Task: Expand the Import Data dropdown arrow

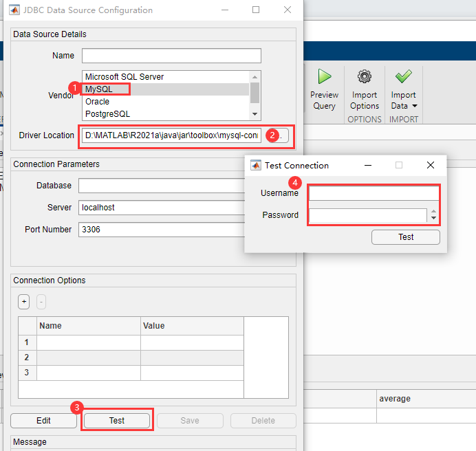Action: coord(415,106)
